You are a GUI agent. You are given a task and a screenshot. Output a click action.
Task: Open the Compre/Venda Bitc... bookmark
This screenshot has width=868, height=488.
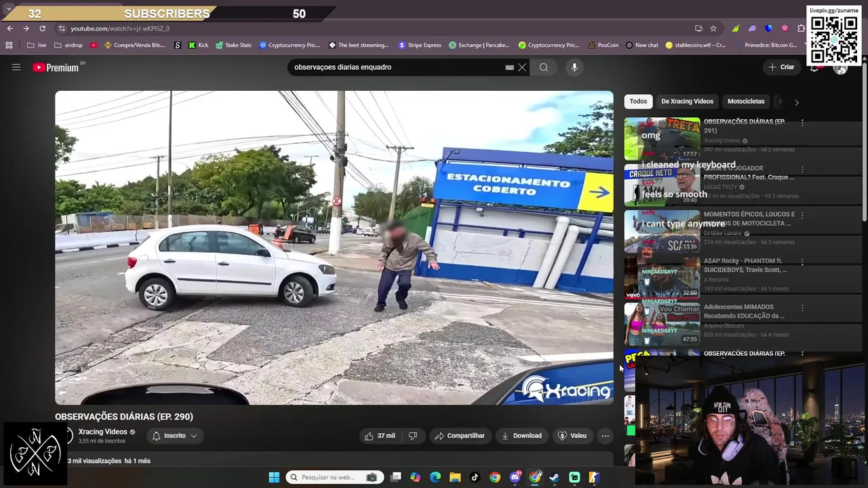pos(134,45)
